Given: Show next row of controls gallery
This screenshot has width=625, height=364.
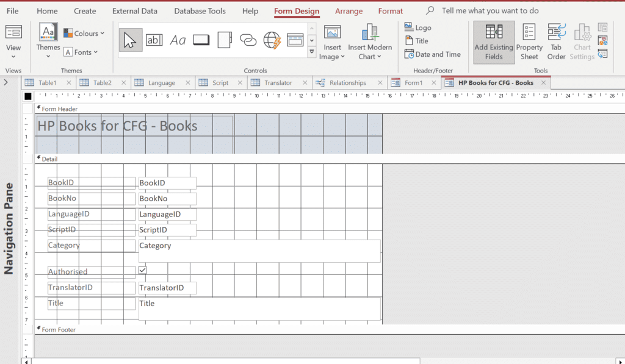Looking at the screenshot, I should 312,40.
